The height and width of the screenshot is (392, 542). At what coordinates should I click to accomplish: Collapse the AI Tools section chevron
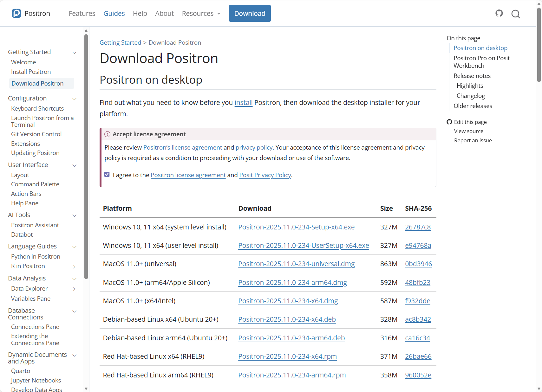click(x=75, y=215)
